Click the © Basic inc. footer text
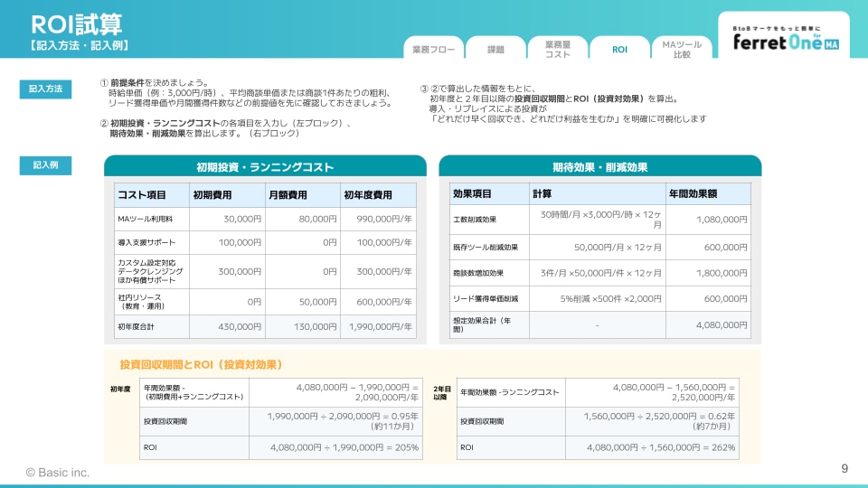The height and width of the screenshot is (488, 868). (x=57, y=473)
